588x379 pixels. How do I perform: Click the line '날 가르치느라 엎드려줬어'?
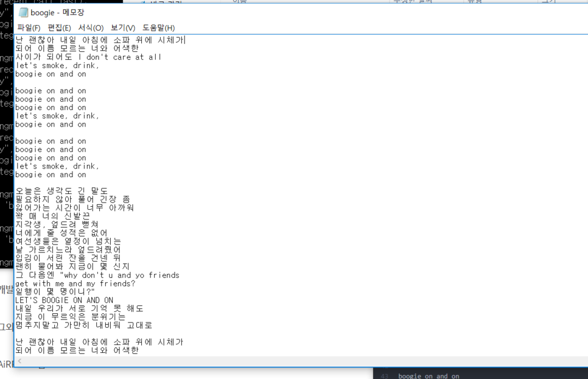click(68, 249)
